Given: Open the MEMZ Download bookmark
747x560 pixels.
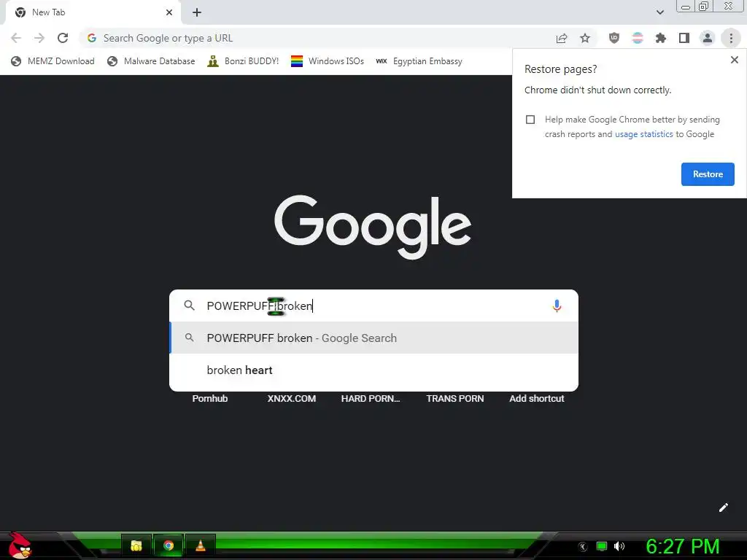Looking at the screenshot, I should tap(53, 61).
